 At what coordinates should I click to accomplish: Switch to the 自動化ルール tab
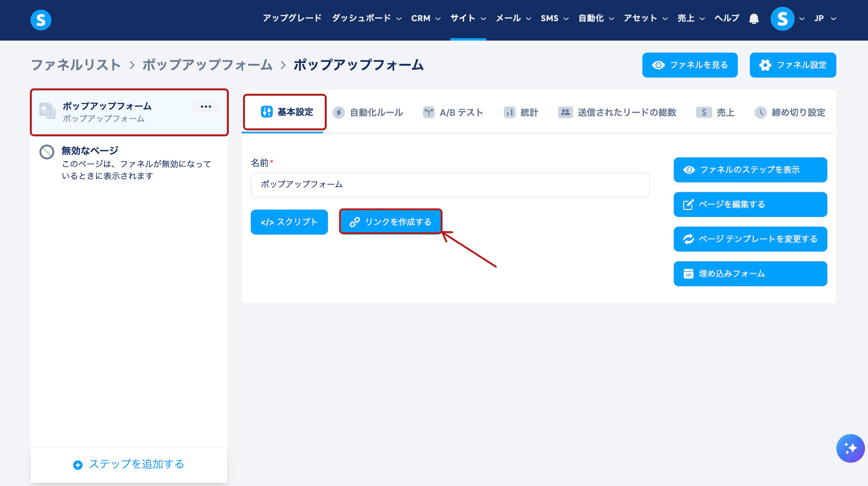pyautogui.click(x=368, y=112)
